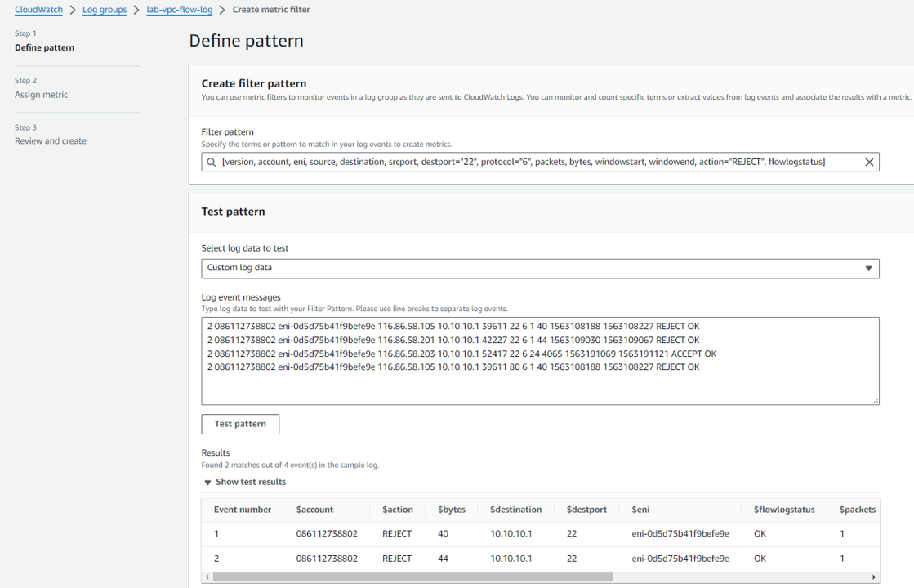914x588 pixels.
Task: Clear the filter pattern with X icon
Action: click(x=869, y=162)
